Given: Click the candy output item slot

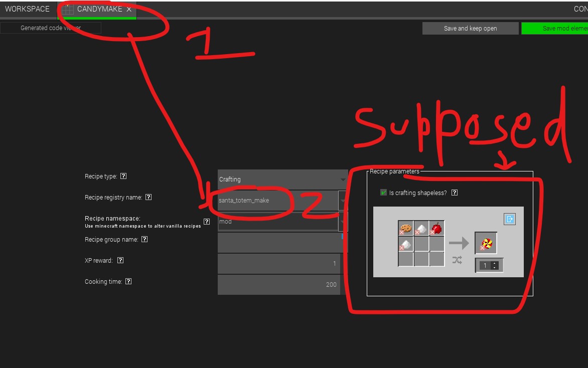Looking at the screenshot, I should coord(486,243).
